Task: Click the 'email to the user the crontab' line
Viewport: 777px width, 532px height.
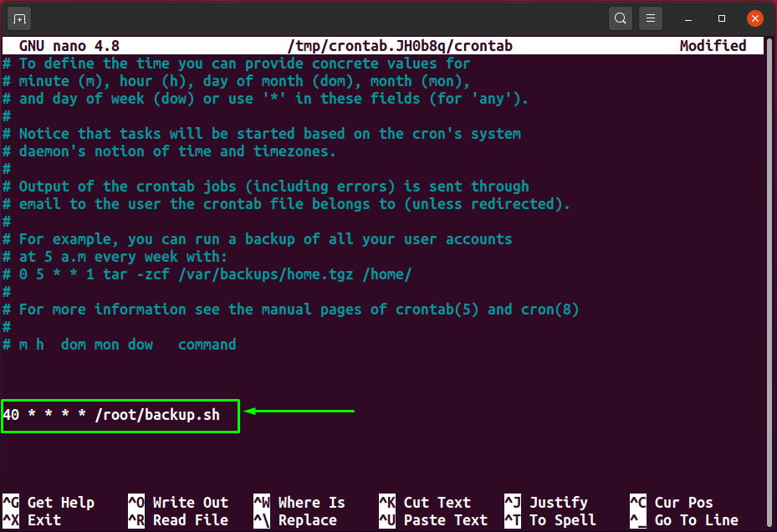Action: click(286, 204)
